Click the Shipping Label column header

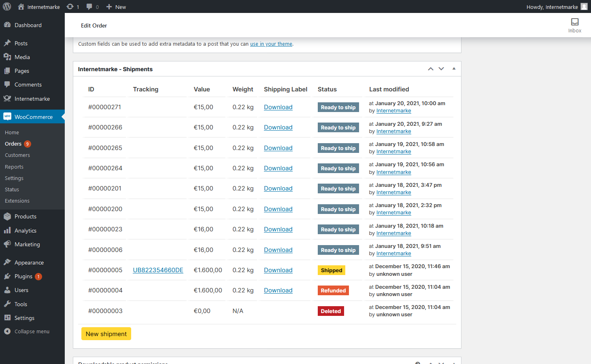coord(285,89)
